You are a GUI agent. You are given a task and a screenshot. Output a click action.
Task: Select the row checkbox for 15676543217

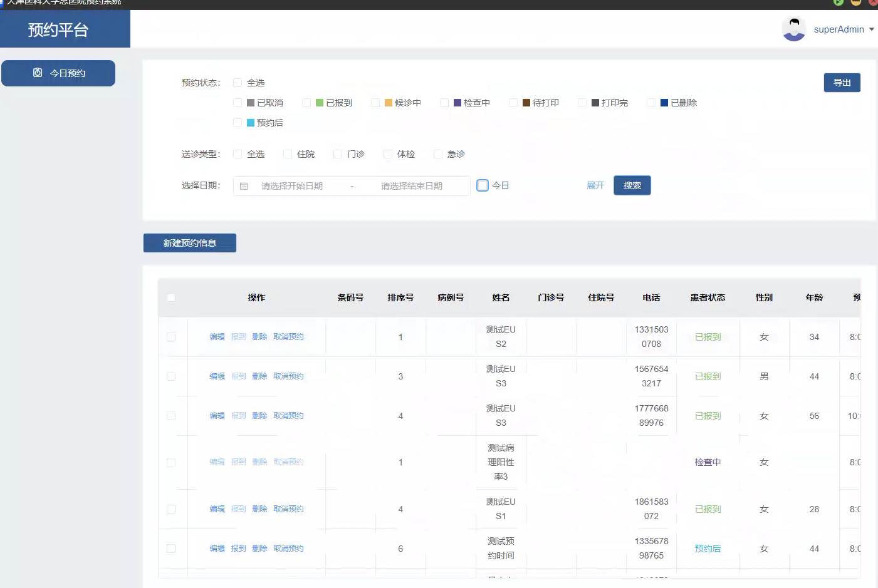[171, 376]
